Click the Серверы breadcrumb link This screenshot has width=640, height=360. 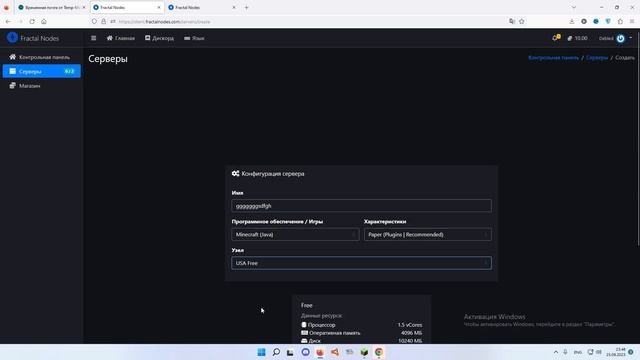(x=597, y=58)
